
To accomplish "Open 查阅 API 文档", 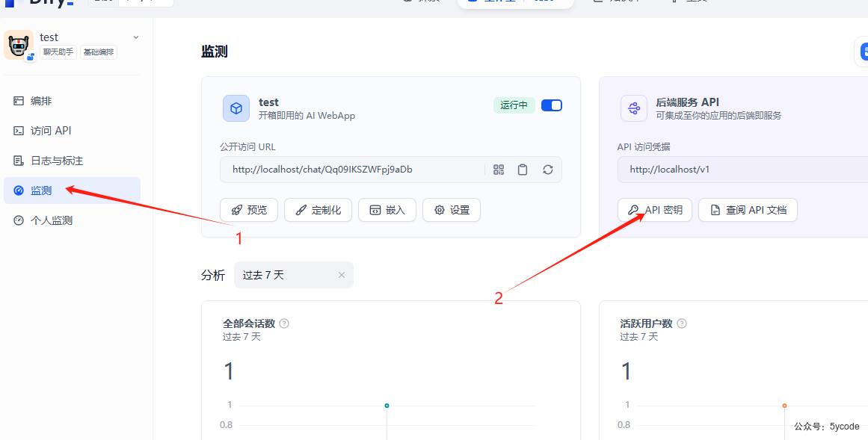I will (748, 210).
